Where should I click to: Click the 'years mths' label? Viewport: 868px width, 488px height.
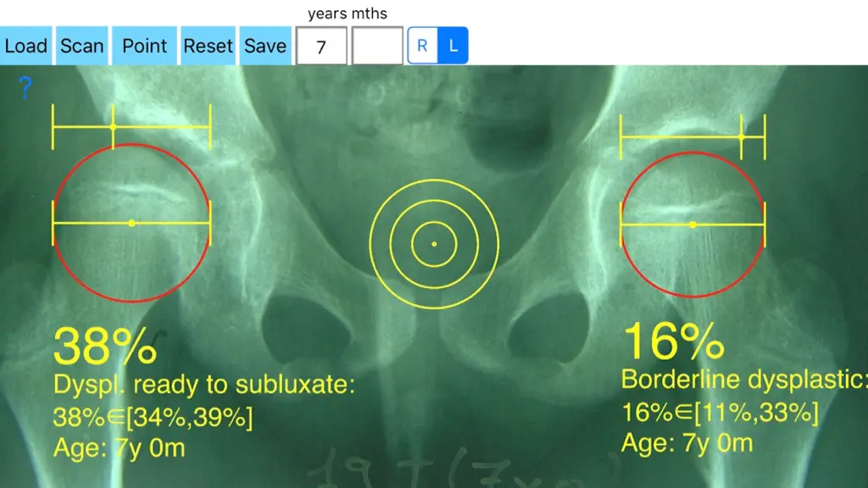pyautogui.click(x=348, y=14)
